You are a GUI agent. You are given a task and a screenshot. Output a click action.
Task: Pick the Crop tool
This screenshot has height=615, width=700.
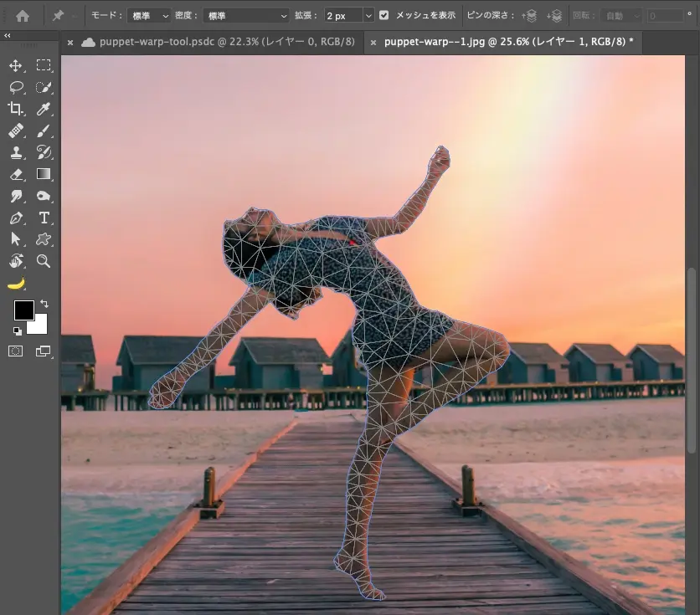16,109
